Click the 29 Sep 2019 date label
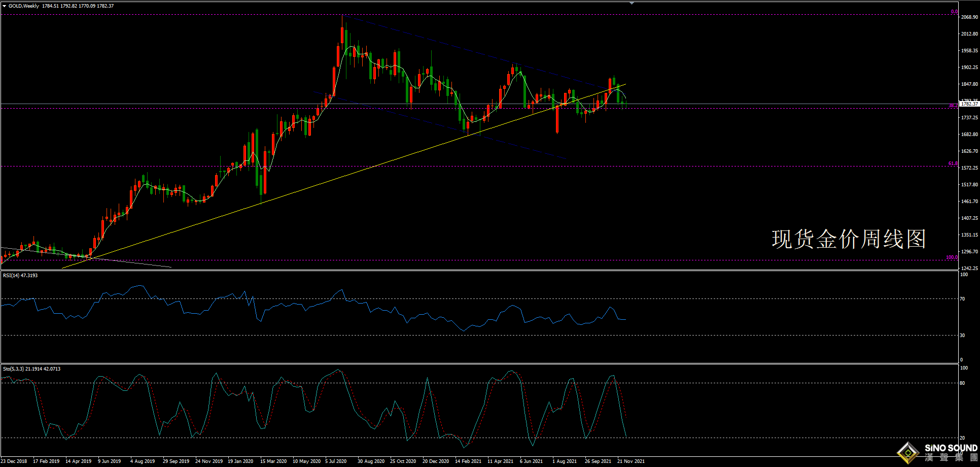This screenshot has height=467, width=980. click(176, 461)
